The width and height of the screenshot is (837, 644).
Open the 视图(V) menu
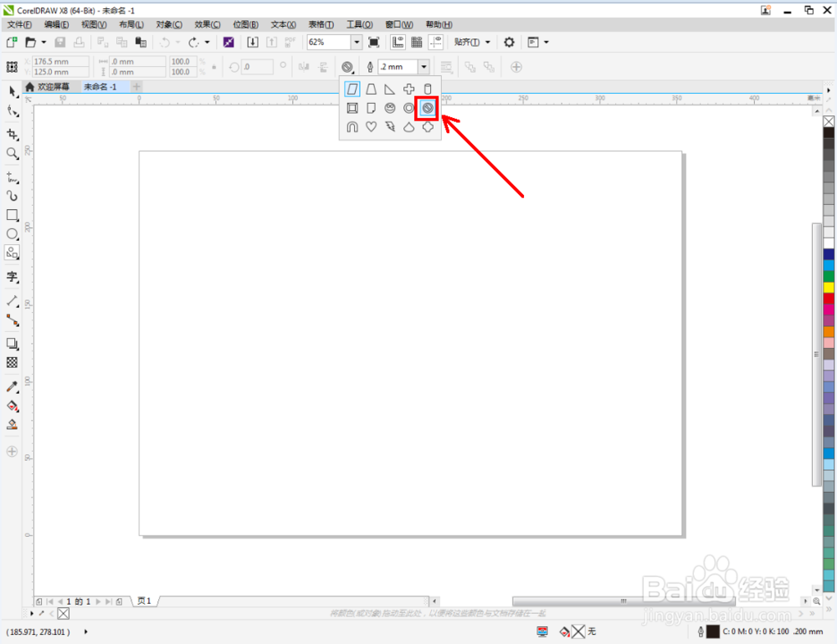pos(94,24)
